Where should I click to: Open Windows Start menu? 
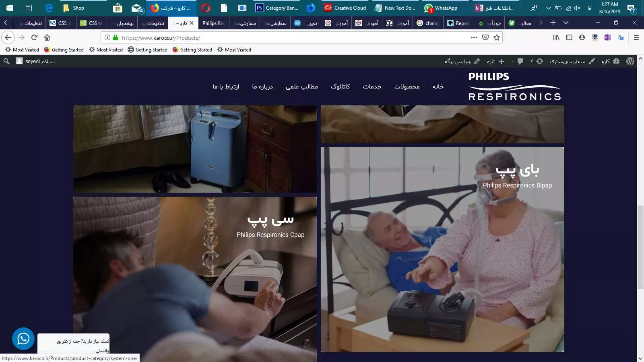pos(10,8)
